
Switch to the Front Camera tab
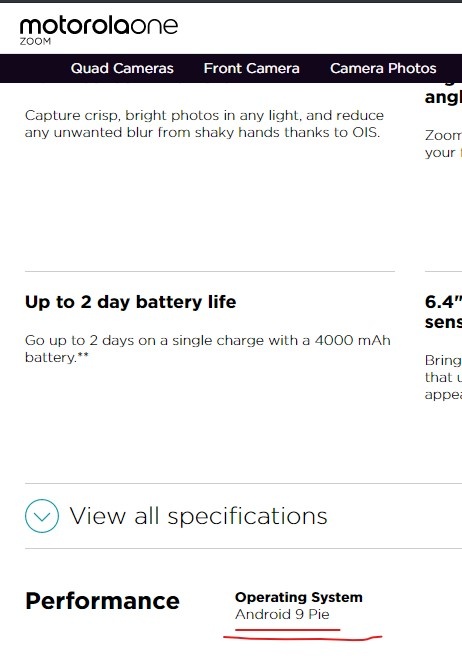click(252, 68)
